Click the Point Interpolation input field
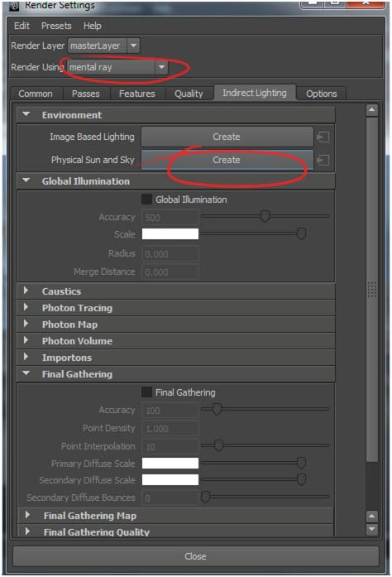 pos(170,446)
